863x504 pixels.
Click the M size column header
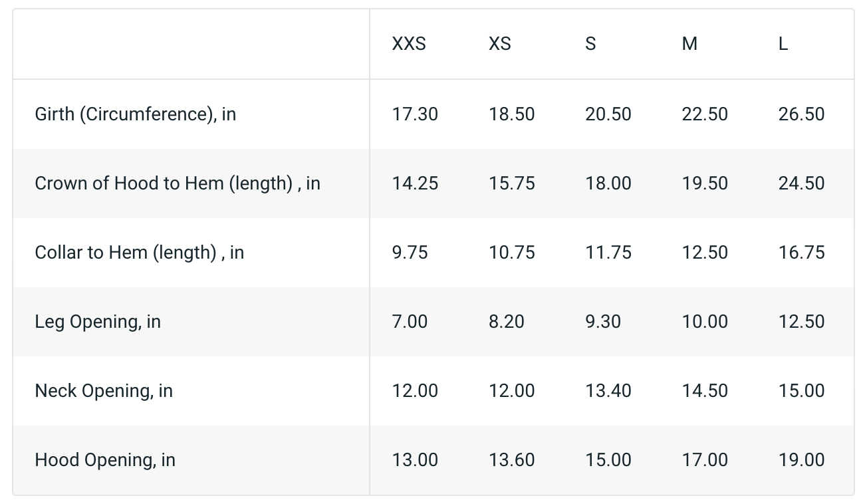[689, 44]
